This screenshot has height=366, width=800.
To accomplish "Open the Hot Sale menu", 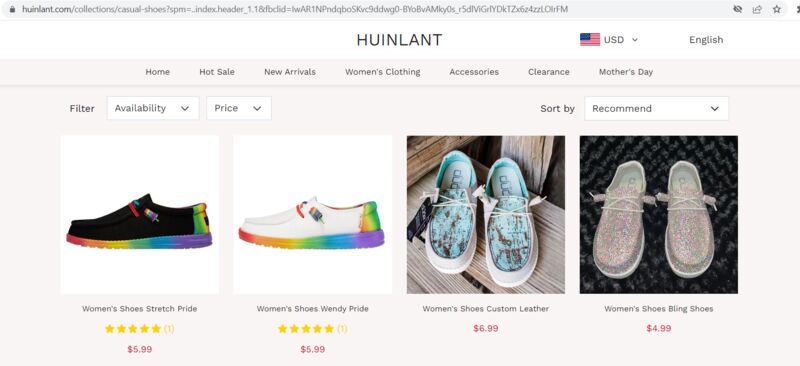I will (x=217, y=72).
